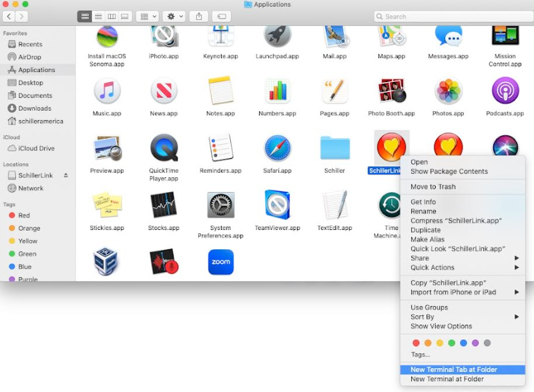Screen dimensions: 534x392
Task: Click the Edit Tags toolbar button
Action: 222,16
